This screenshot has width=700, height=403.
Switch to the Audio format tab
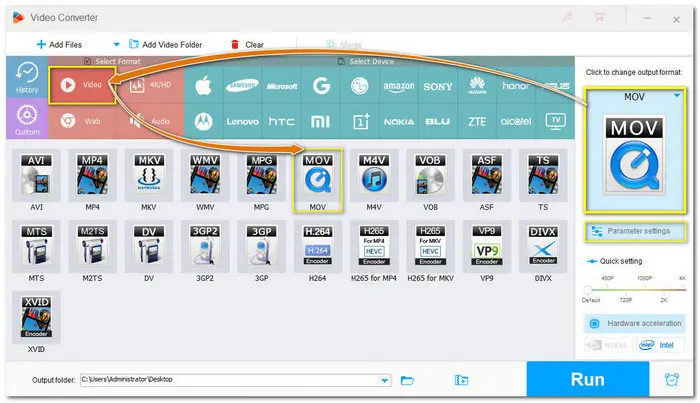click(150, 121)
